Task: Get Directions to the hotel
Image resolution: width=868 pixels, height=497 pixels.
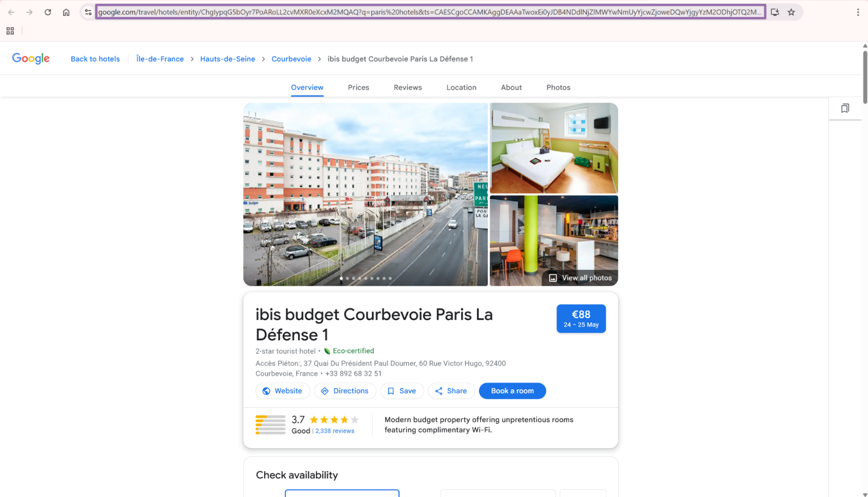Action: [345, 391]
